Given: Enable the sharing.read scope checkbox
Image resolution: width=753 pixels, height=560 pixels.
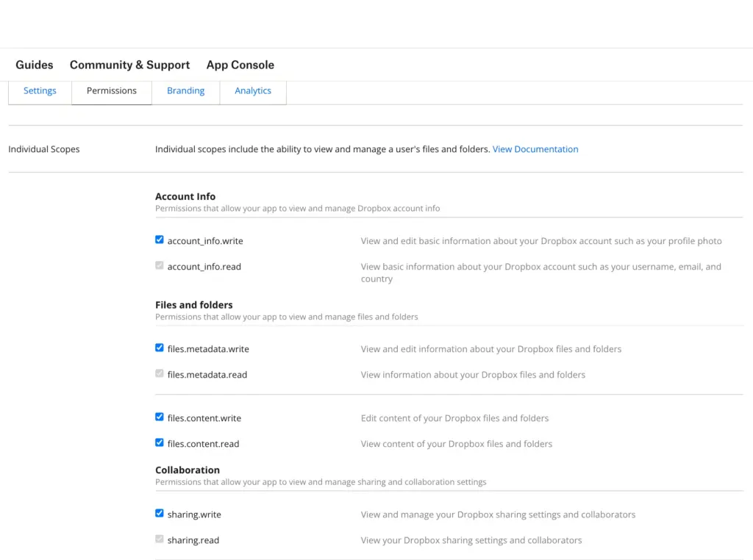Looking at the screenshot, I should pos(160,539).
